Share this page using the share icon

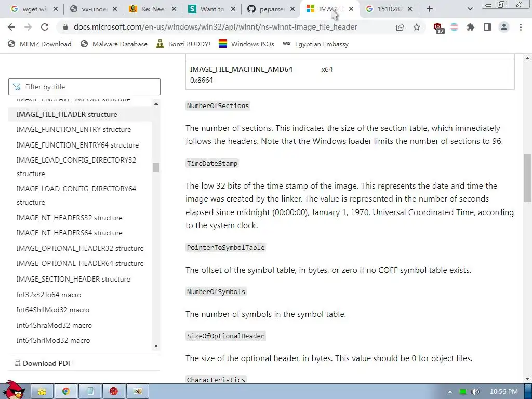[x=400, y=27]
